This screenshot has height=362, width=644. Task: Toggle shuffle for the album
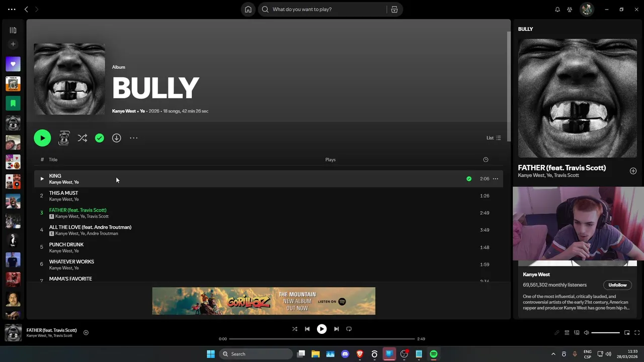83,138
